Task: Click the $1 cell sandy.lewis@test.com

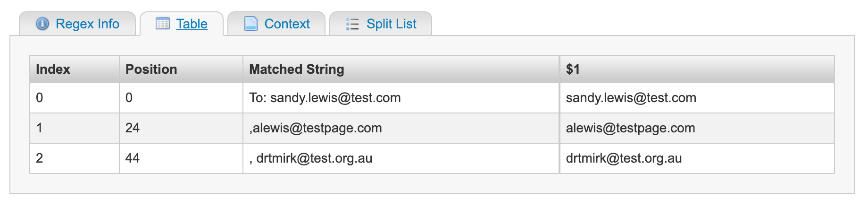Action: click(631, 98)
